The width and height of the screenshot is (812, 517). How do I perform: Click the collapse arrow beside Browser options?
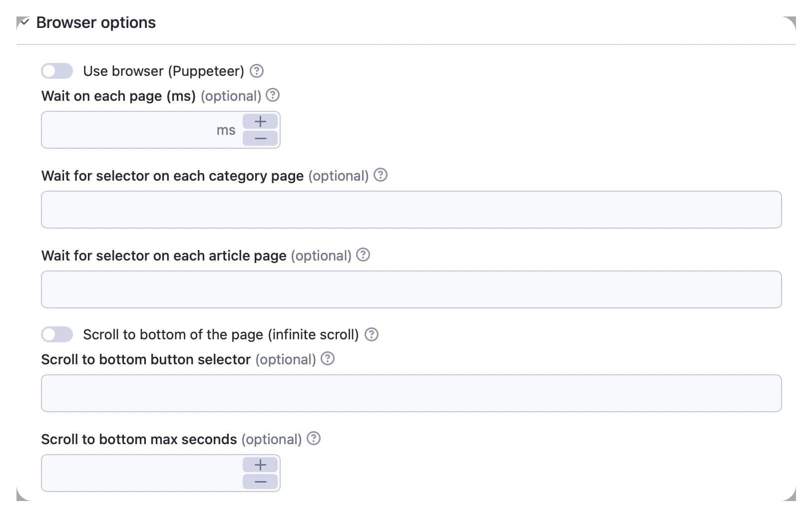(22, 22)
